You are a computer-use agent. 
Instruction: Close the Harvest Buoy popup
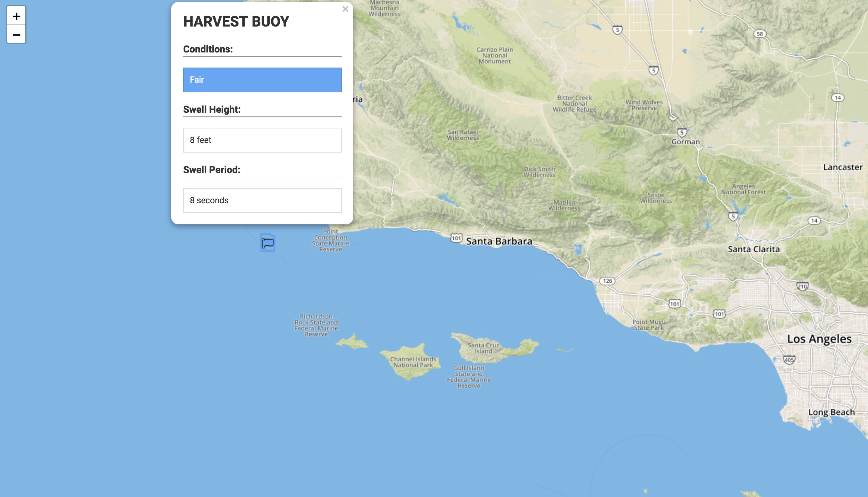(x=345, y=9)
